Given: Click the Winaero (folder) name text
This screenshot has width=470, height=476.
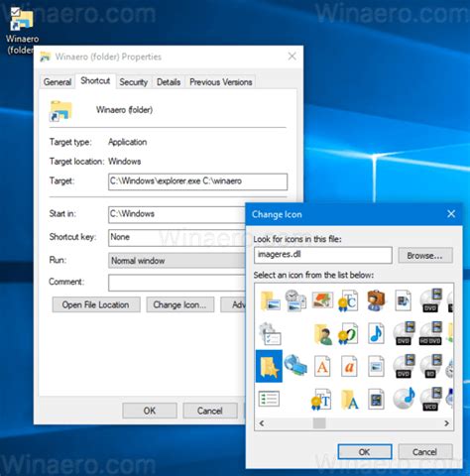Looking at the screenshot, I should 124,110.
